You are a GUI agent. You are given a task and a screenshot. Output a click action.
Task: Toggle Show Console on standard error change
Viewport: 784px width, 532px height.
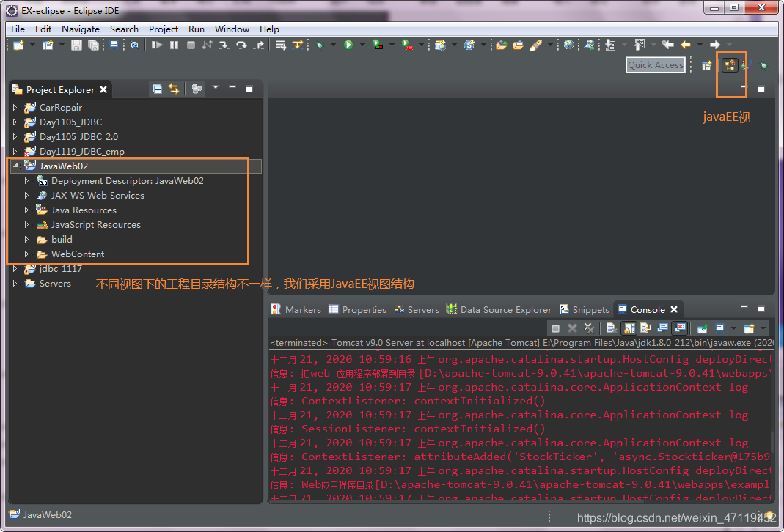[680, 328]
